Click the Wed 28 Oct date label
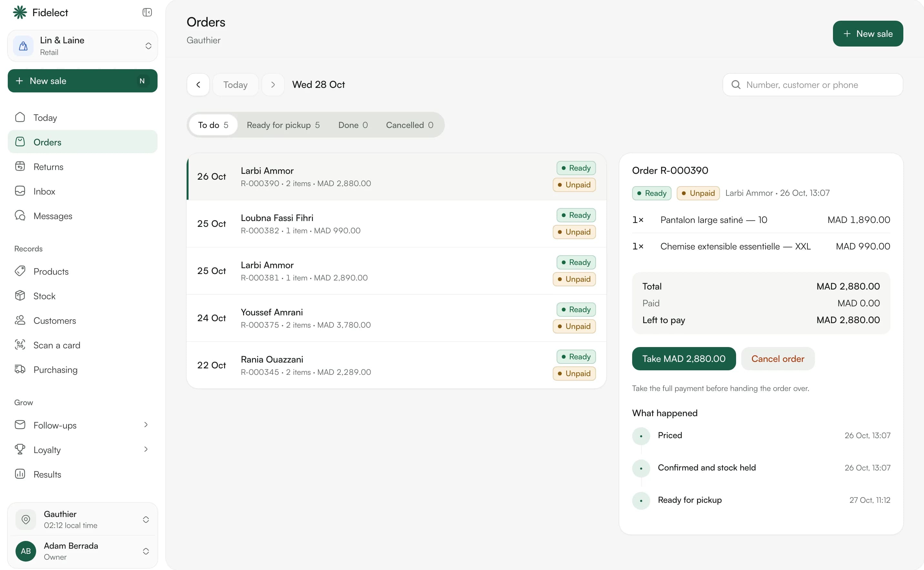This screenshot has height=570, width=924. (x=318, y=84)
